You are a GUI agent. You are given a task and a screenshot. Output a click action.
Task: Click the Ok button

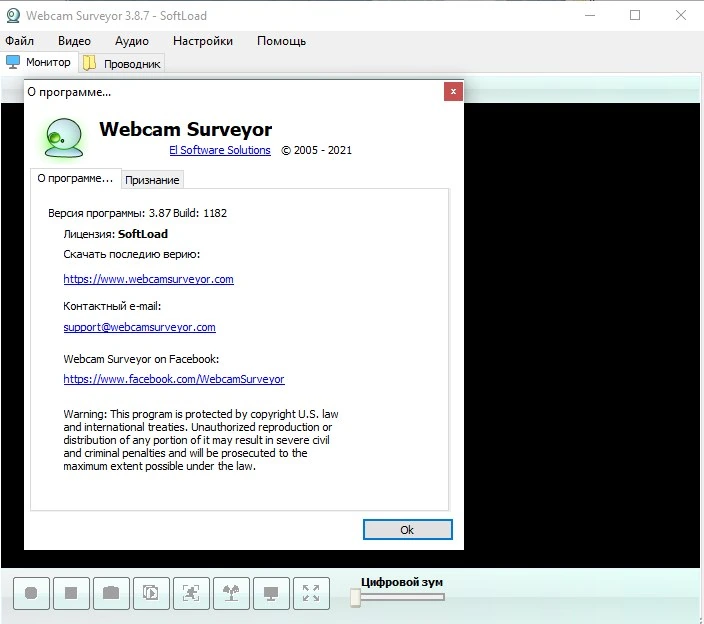(407, 530)
